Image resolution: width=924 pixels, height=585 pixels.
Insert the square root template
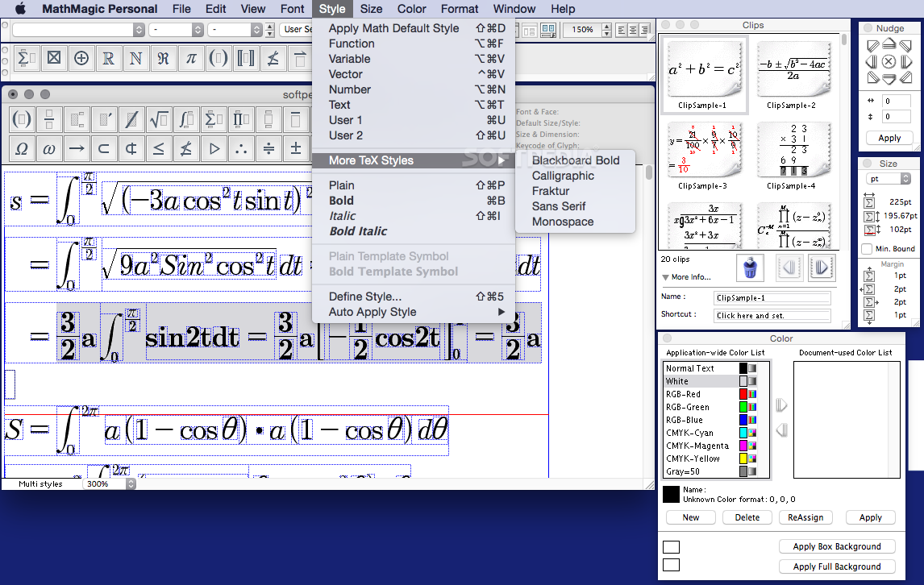pyautogui.click(x=159, y=119)
